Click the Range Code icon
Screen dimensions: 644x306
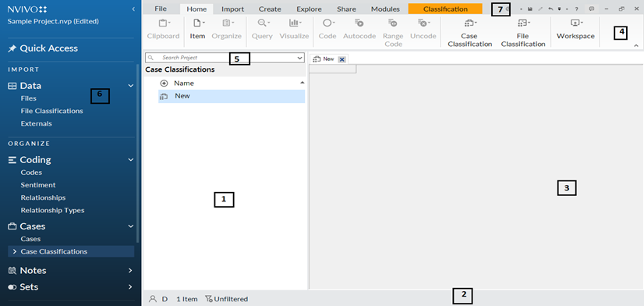point(393,23)
